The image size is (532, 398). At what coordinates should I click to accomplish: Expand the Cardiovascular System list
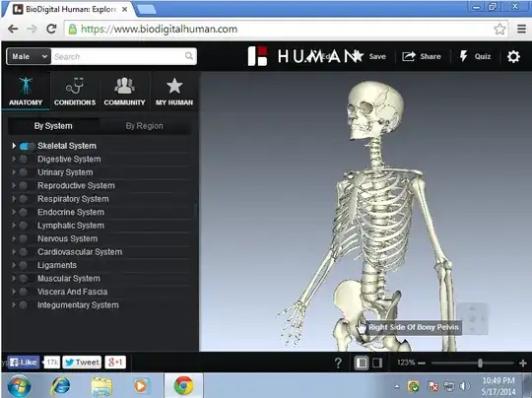click(x=14, y=252)
